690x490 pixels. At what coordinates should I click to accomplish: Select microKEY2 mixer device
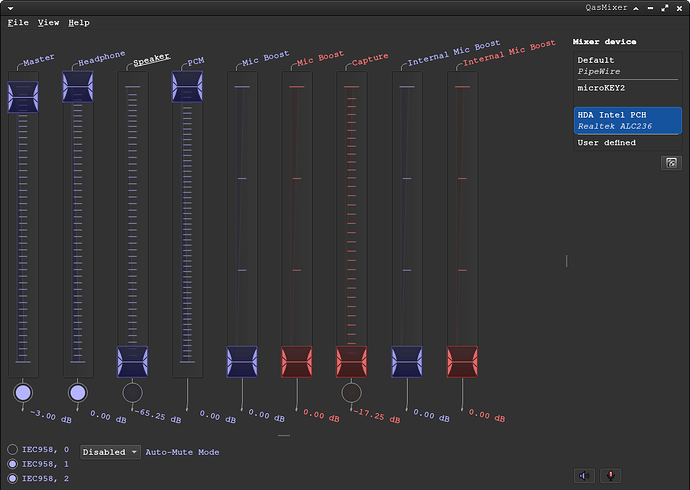pos(628,88)
